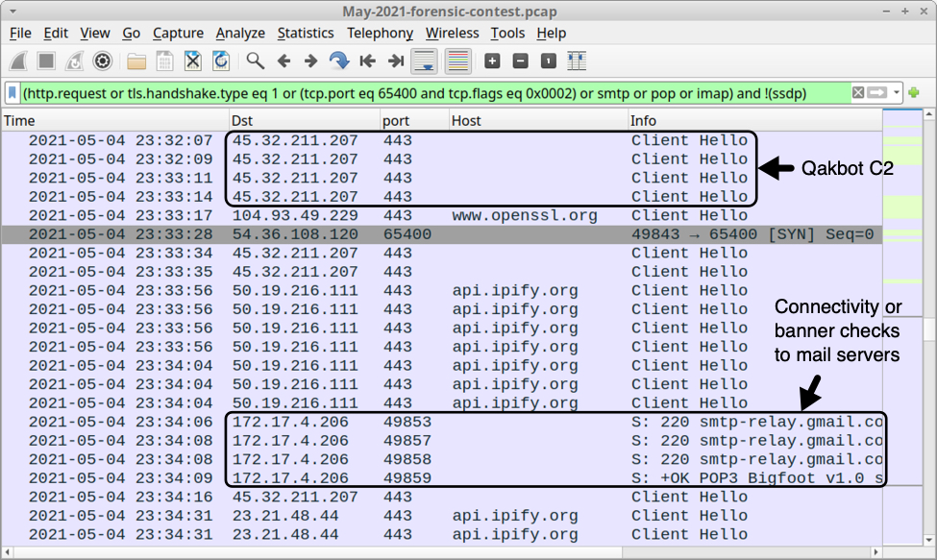937x560 pixels.
Task: Click the zoom in plus icon
Action: [492, 61]
